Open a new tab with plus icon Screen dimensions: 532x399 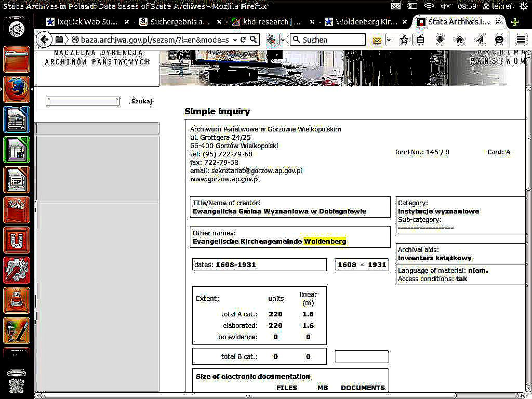coord(515,22)
